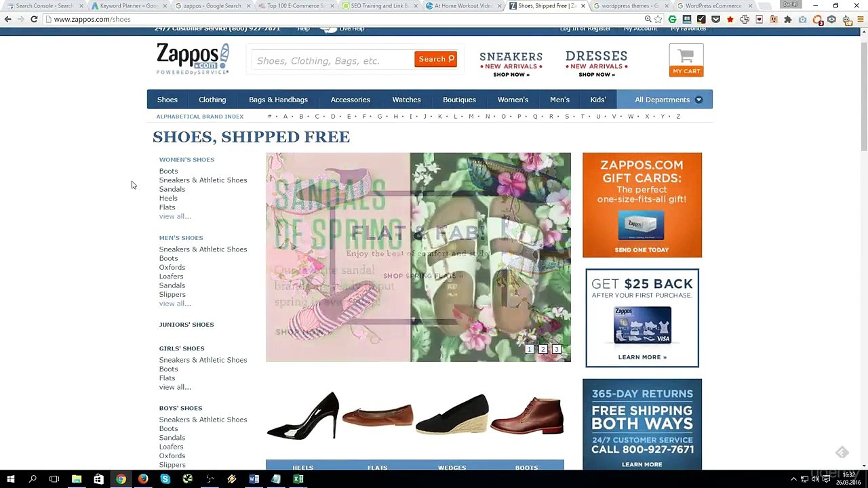Go to carousel slide 2
Viewport: 868px width, 488px height.
(543, 349)
